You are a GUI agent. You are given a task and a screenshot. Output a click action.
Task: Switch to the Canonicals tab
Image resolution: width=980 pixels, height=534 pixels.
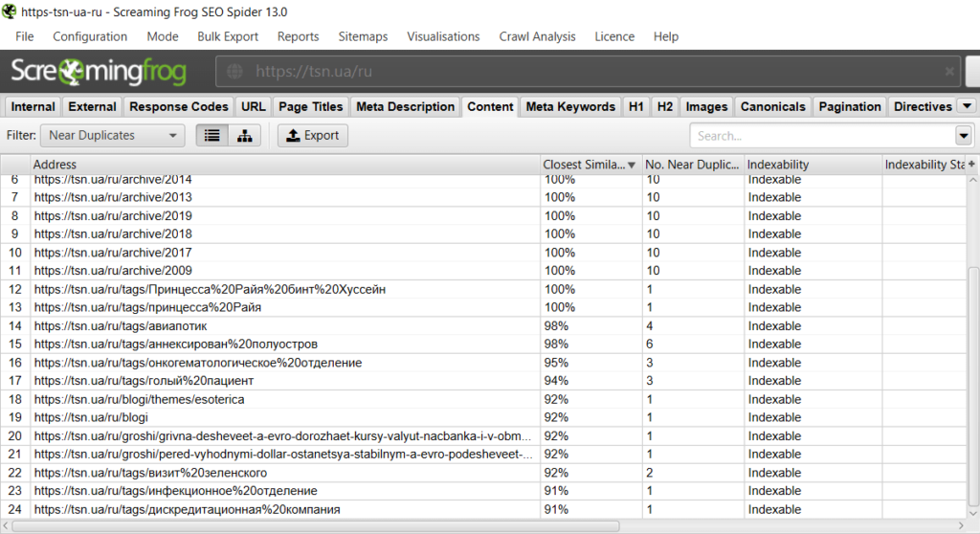coord(772,106)
